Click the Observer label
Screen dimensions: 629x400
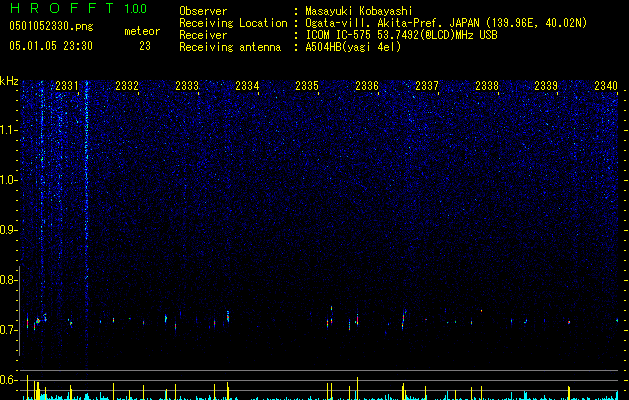point(203,11)
